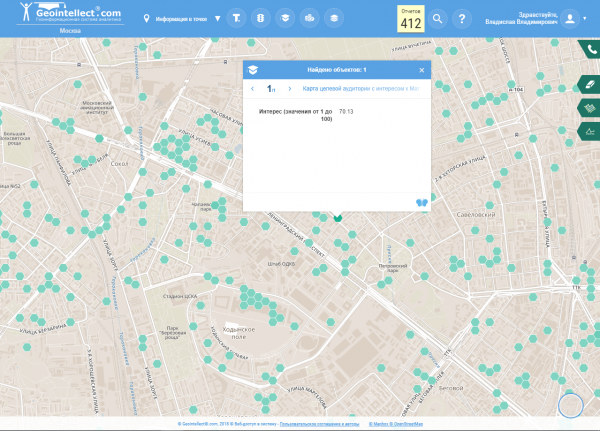Click the 'Петровский парк' map label

coord(393,268)
